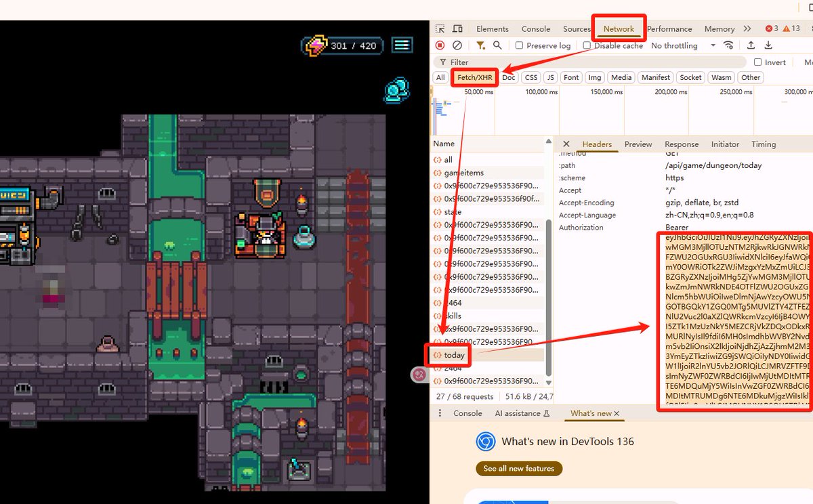Image resolution: width=813 pixels, height=504 pixels.
Task: Open network search magnifier
Action: coord(497,45)
